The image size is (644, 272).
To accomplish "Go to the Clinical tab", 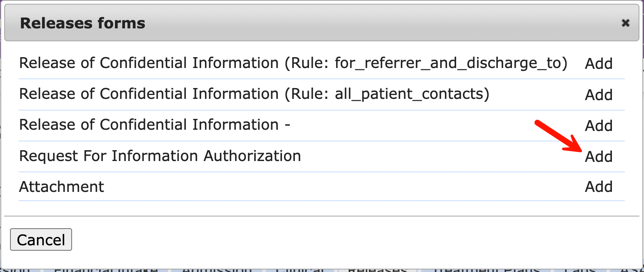I will (x=299, y=269).
